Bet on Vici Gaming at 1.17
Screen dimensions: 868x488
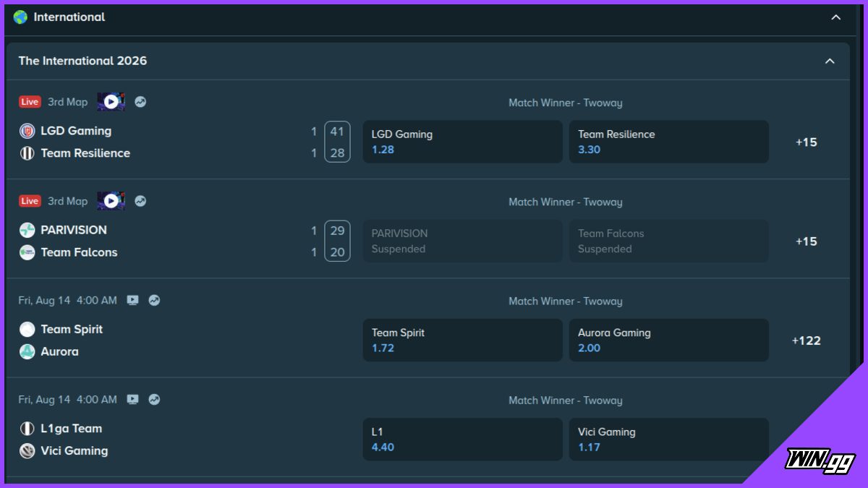669,439
